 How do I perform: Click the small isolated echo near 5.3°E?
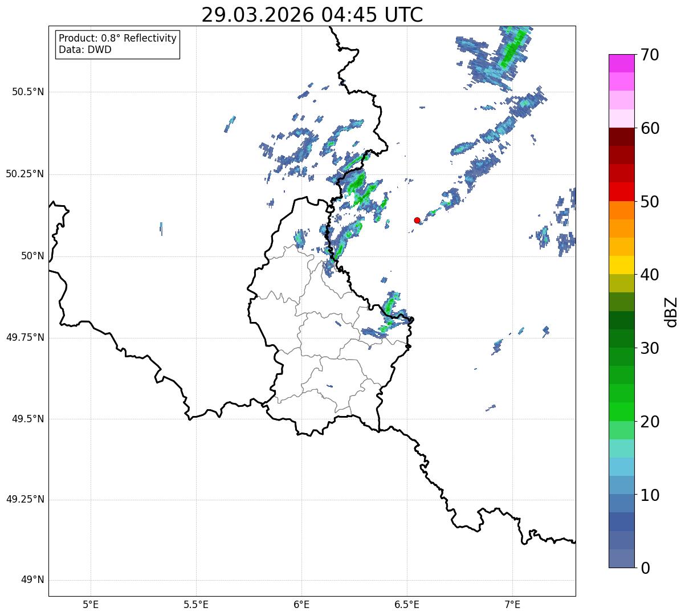pyautogui.click(x=161, y=229)
